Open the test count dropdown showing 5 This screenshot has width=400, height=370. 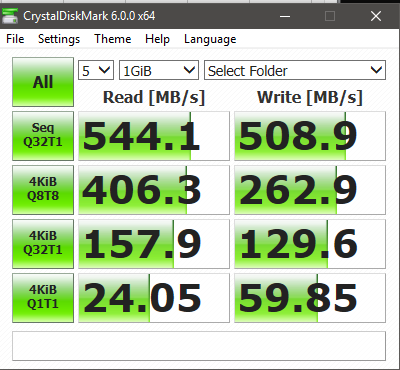[x=96, y=70]
